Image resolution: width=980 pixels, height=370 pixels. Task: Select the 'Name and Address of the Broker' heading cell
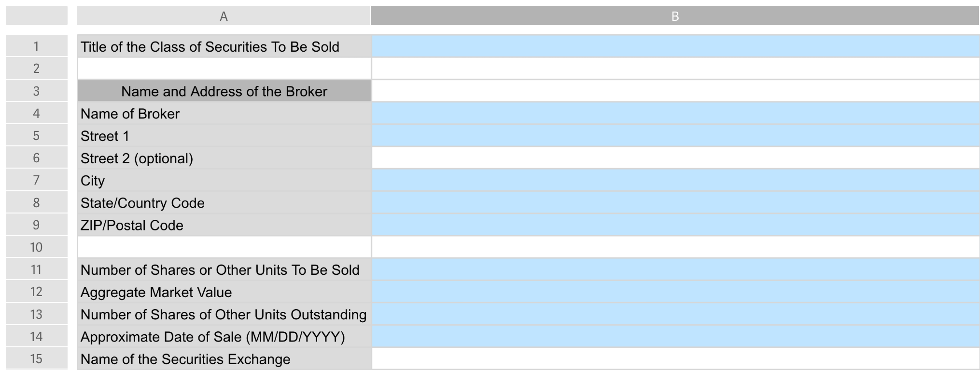point(224,91)
